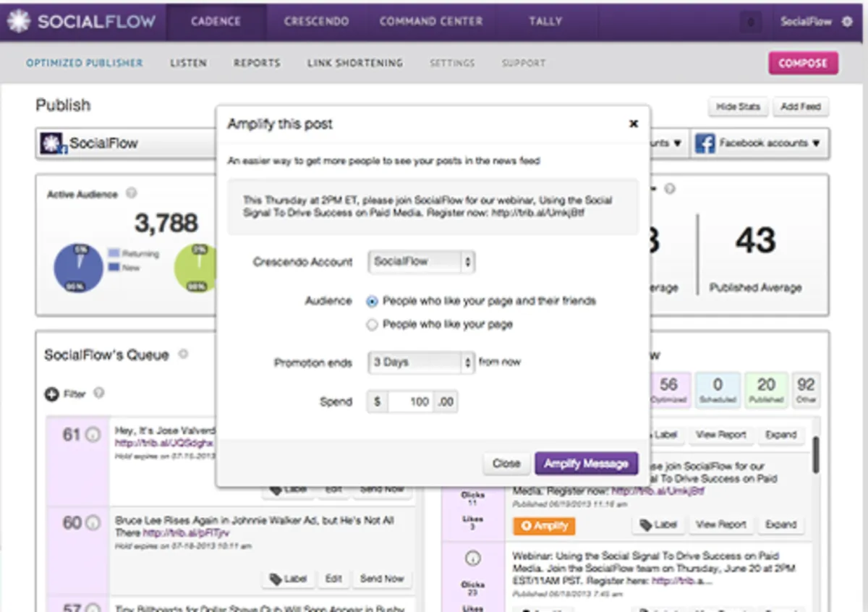Click the Publish page heading
The height and width of the screenshot is (612, 868).
(64, 105)
